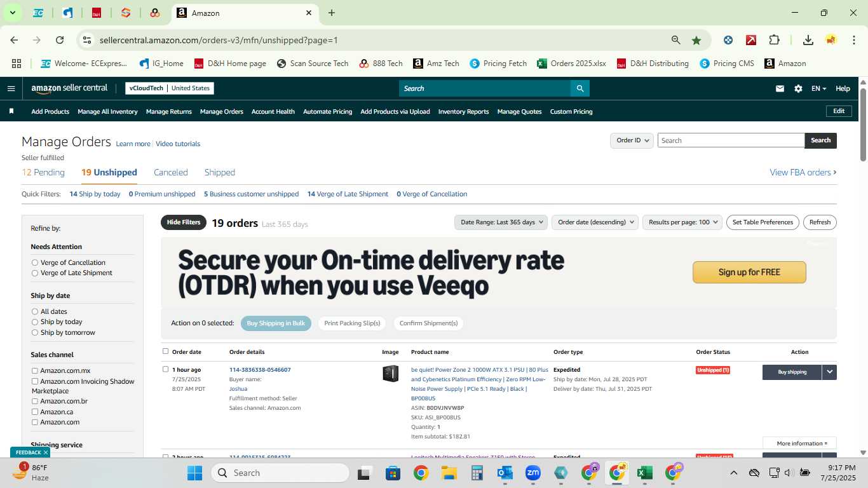Dismiss the Feedback tab with its X
Viewport: 868px width, 488px height.
pyautogui.click(x=46, y=452)
